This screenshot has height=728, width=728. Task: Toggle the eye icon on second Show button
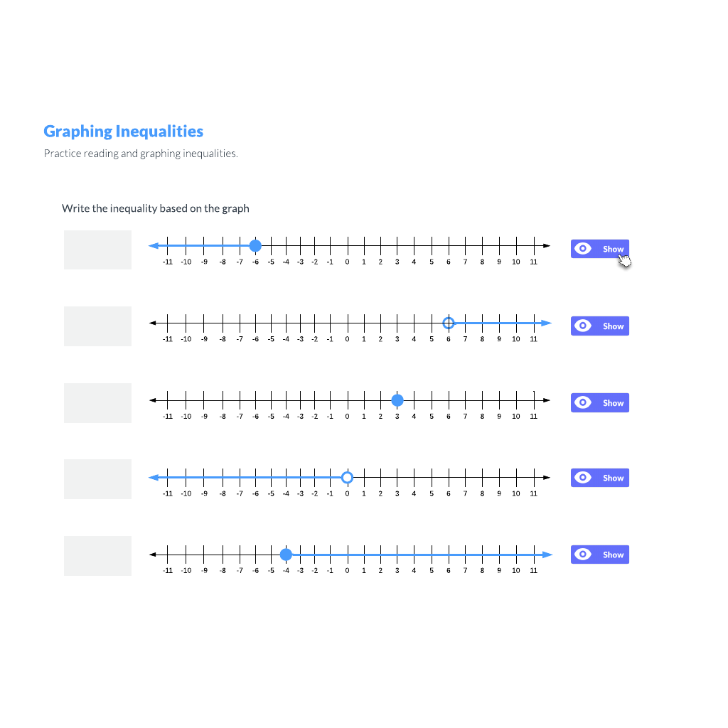coord(583,326)
